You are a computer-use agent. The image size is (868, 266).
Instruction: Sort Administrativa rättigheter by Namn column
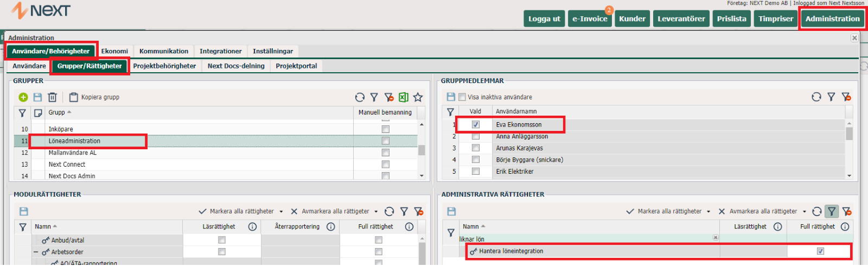(x=471, y=226)
